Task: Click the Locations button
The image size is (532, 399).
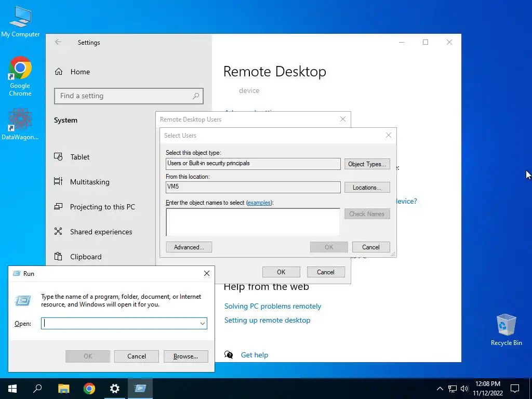Action: 367,187
